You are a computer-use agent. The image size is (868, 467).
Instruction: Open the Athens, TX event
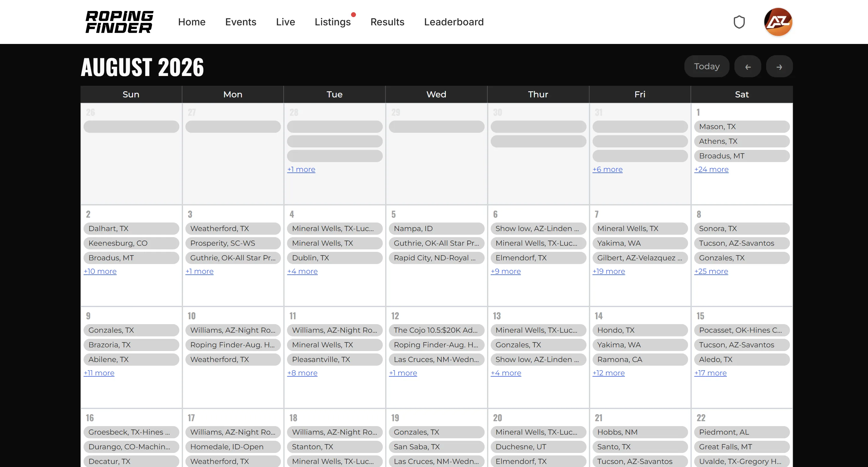[x=742, y=141]
